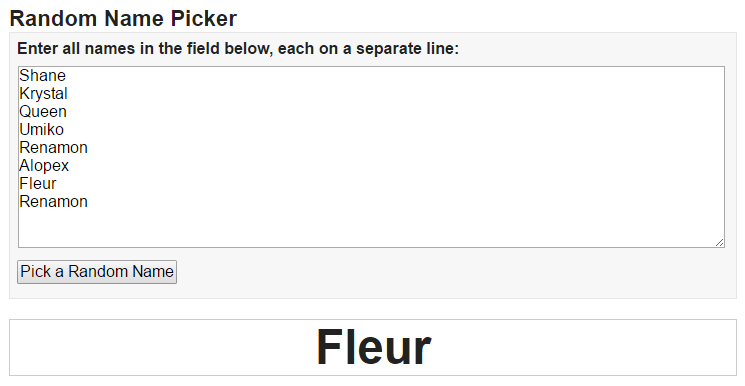Click the word Picker in the title
745x386 pixels.
[203, 19]
